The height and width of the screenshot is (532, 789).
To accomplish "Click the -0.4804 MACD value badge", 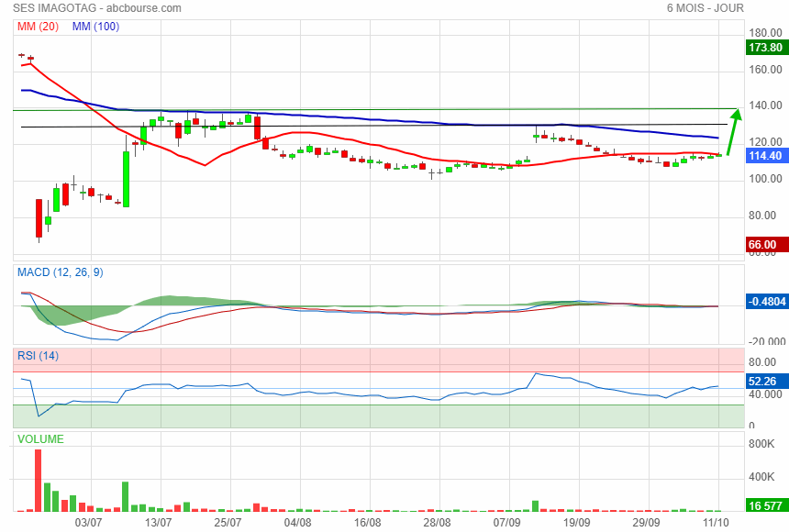I will tap(767, 302).
